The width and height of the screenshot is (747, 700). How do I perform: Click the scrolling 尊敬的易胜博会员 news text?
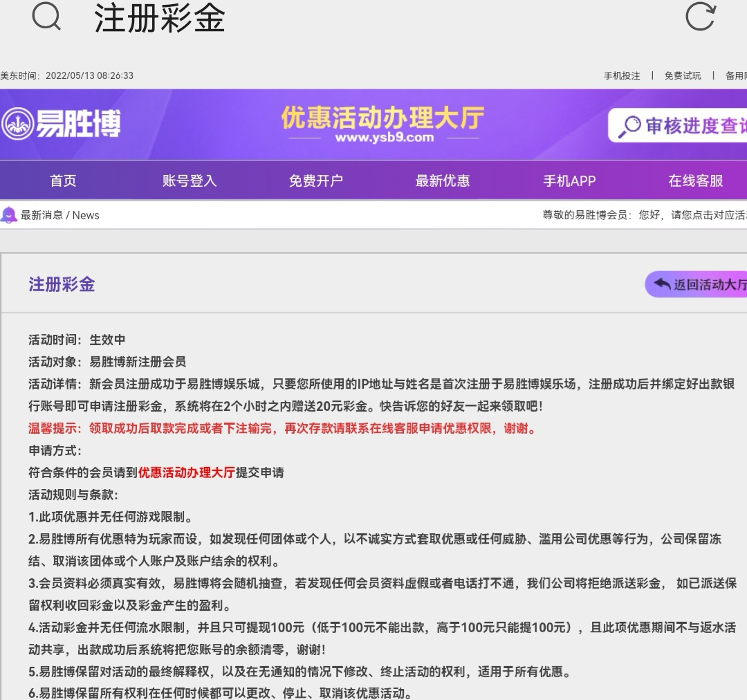click(643, 215)
